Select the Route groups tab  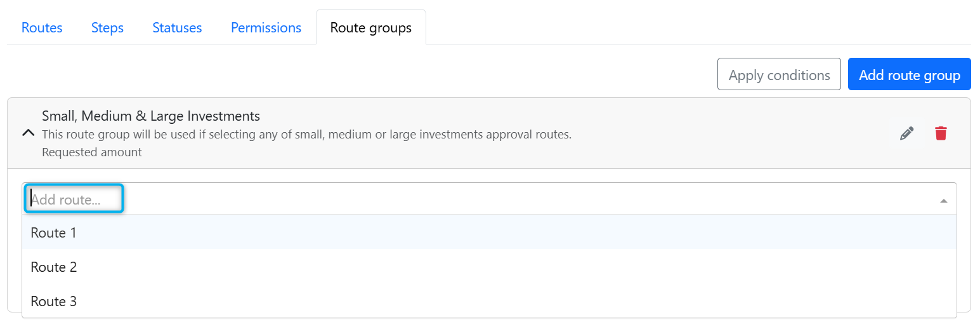pos(371,28)
